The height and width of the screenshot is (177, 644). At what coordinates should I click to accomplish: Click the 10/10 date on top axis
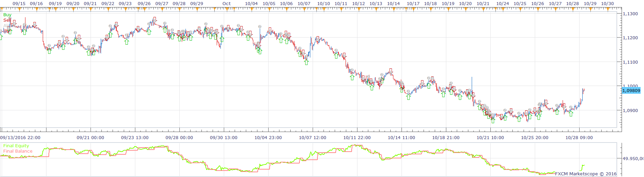(x=324, y=4)
